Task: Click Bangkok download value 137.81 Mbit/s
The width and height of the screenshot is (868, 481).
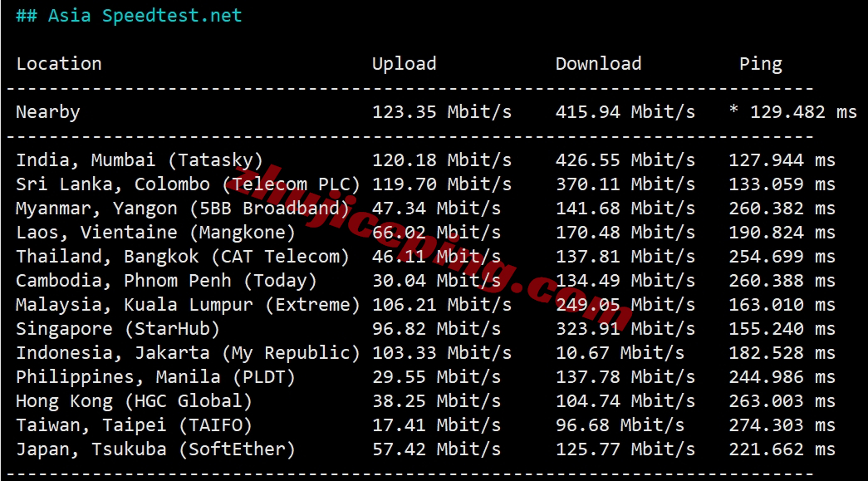Action: (x=625, y=257)
